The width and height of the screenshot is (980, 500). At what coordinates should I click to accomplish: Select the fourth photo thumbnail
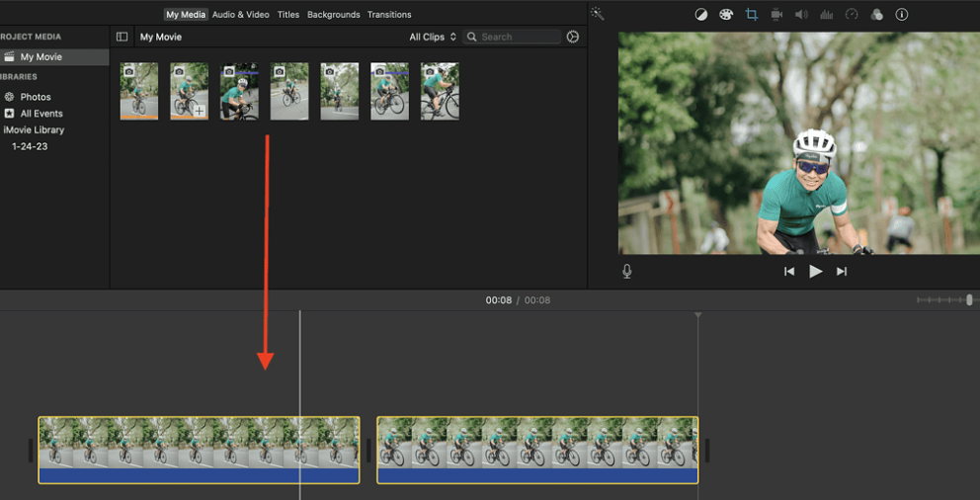point(289,91)
